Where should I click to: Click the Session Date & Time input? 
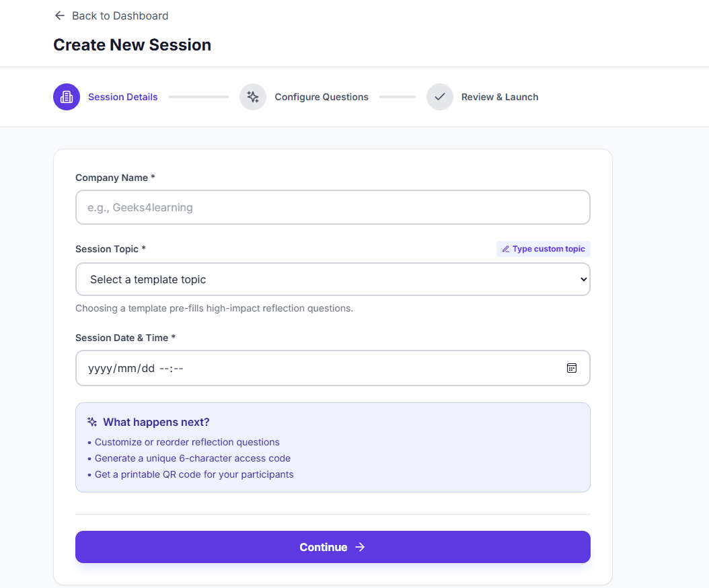point(303,368)
